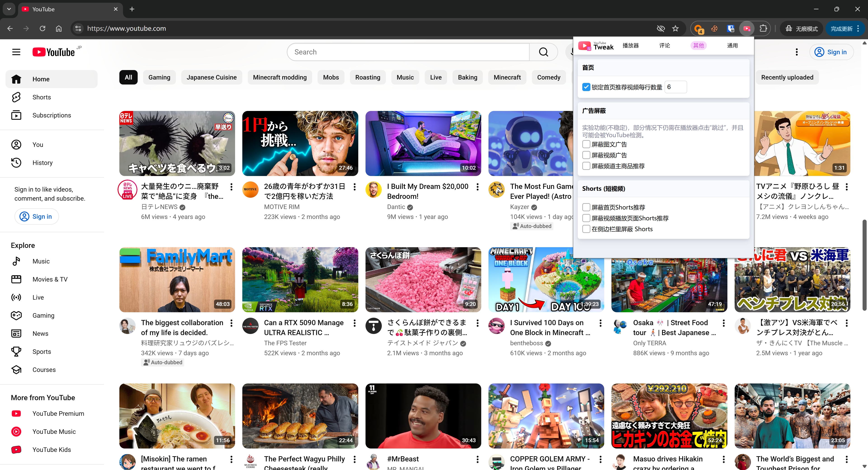Switch to the 播放器 tab in Tweak
Image resolution: width=868 pixels, height=470 pixels.
point(630,45)
